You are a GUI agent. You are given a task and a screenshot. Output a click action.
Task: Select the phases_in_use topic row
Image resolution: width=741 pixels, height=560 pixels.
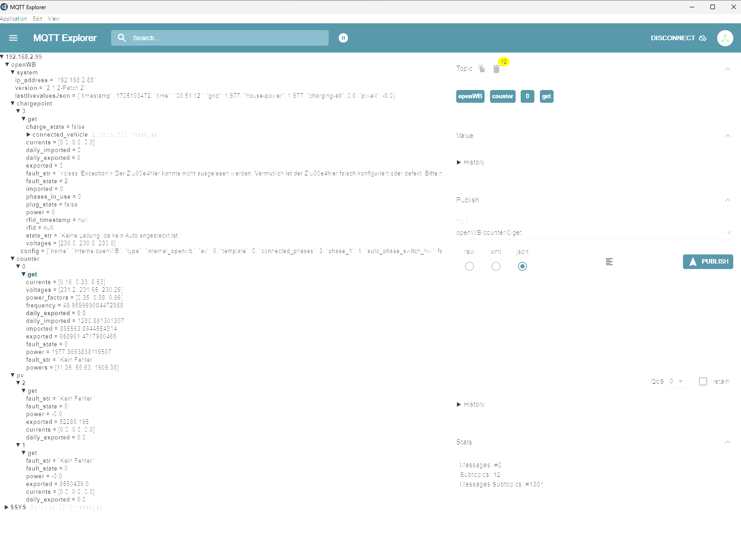(53, 196)
